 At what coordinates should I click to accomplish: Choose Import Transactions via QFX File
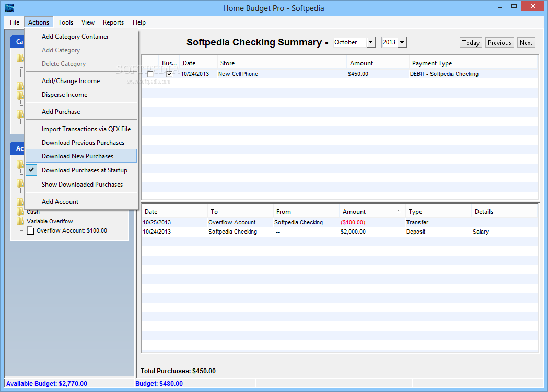click(x=81, y=129)
